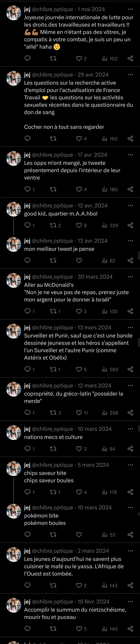
Task: Reply to the 1 mai 2024 tweet
Action: click(27, 58)
